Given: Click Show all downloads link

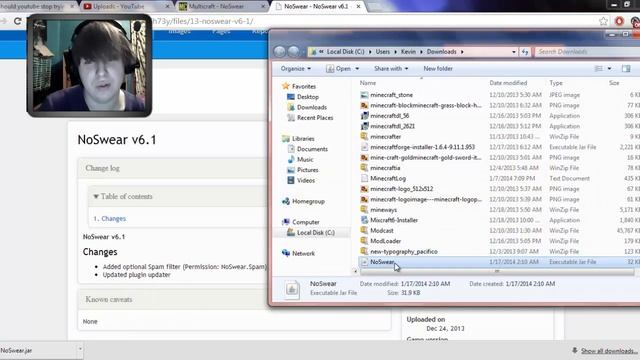Looking at the screenshot, I should pyautogui.click(x=609, y=351).
